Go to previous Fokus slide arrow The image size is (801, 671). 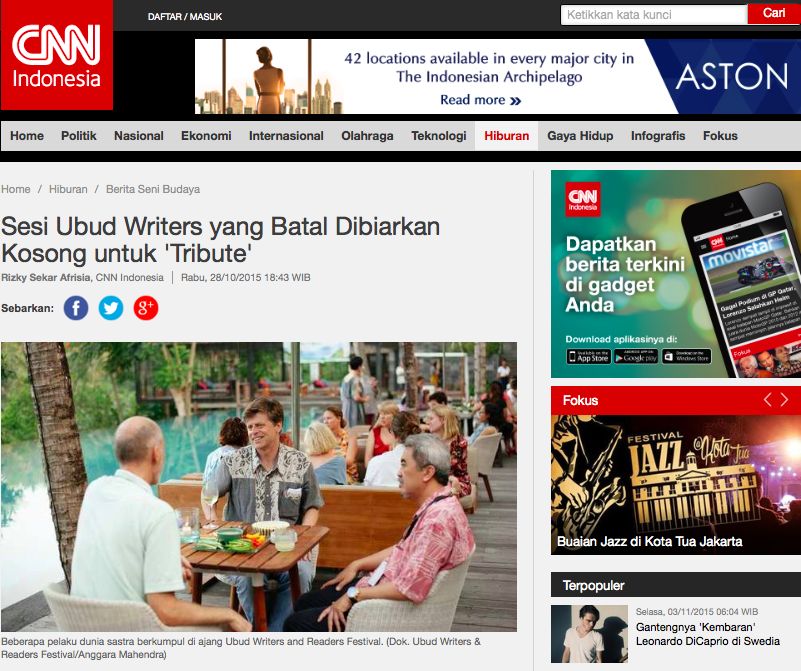coord(767,400)
